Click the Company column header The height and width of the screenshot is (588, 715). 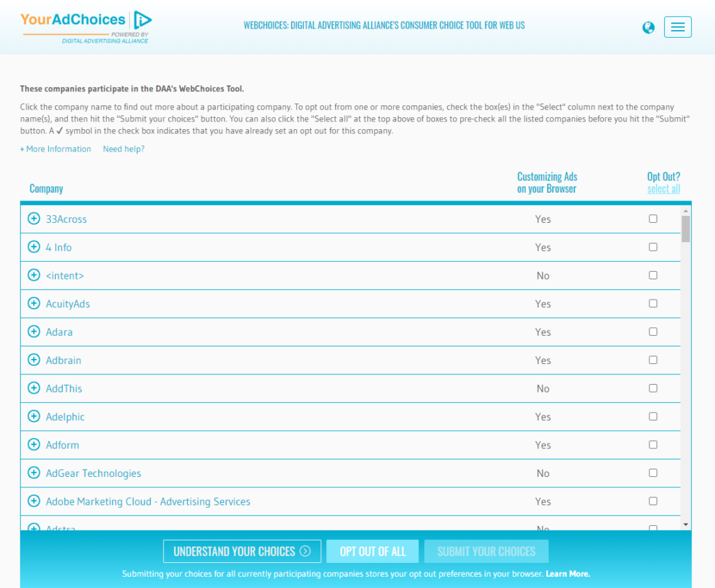click(x=46, y=189)
